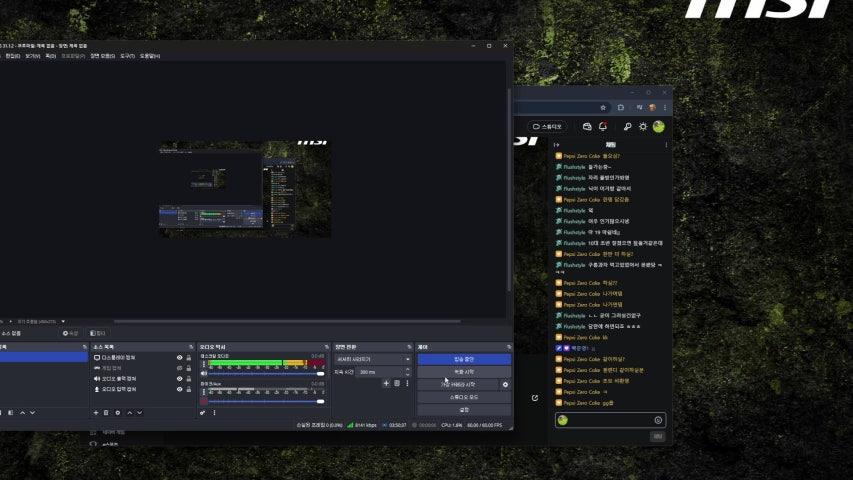Remove scene transition with trash icon
This screenshot has height=480, width=853.
(397, 383)
